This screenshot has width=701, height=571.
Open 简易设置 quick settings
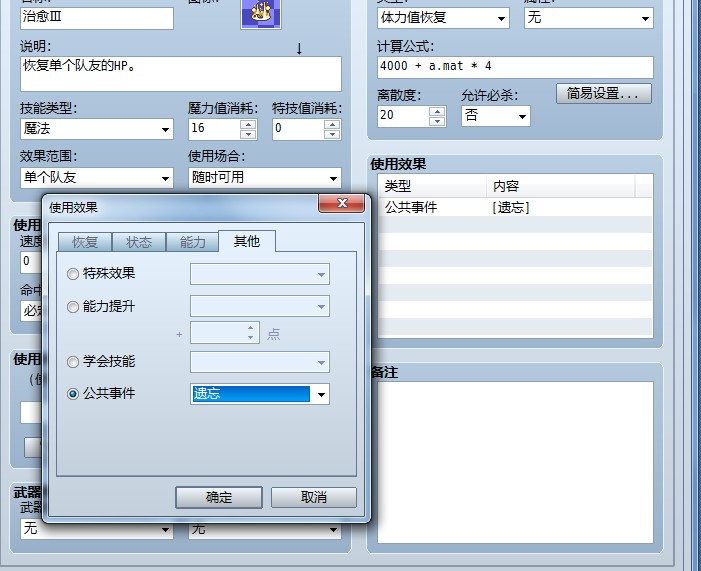(x=604, y=93)
